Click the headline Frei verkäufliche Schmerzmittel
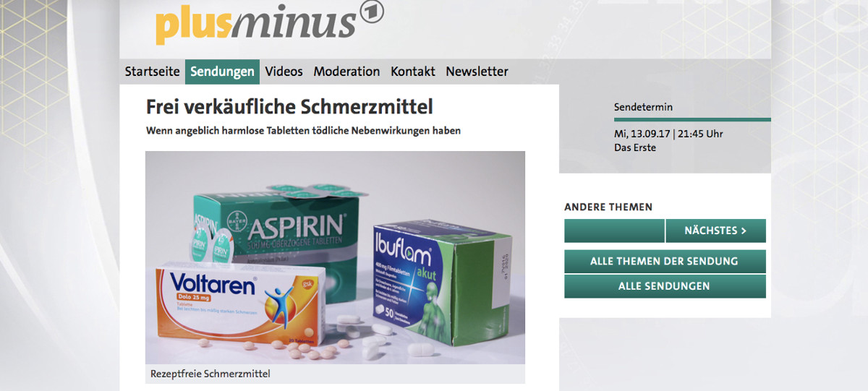This screenshot has height=391, width=868. click(x=289, y=107)
